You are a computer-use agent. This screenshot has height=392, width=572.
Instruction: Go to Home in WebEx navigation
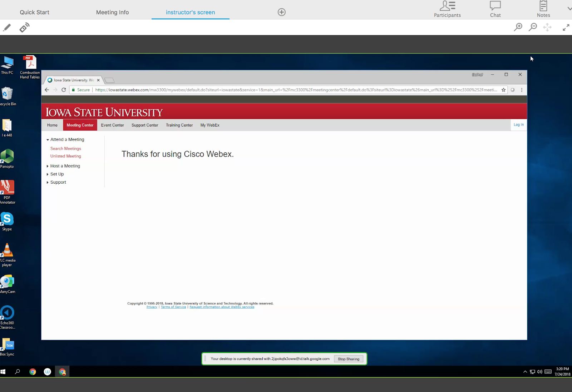tap(52, 125)
